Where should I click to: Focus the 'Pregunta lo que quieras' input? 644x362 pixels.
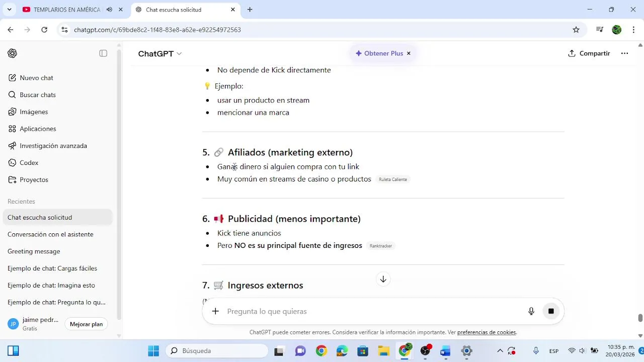(372, 311)
